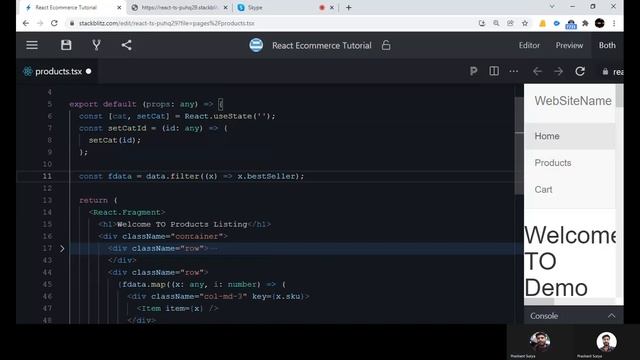Click line 11 const fdata code
Image resolution: width=640 pixels, height=360 pixels.
pyautogui.click(x=191, y=176)
